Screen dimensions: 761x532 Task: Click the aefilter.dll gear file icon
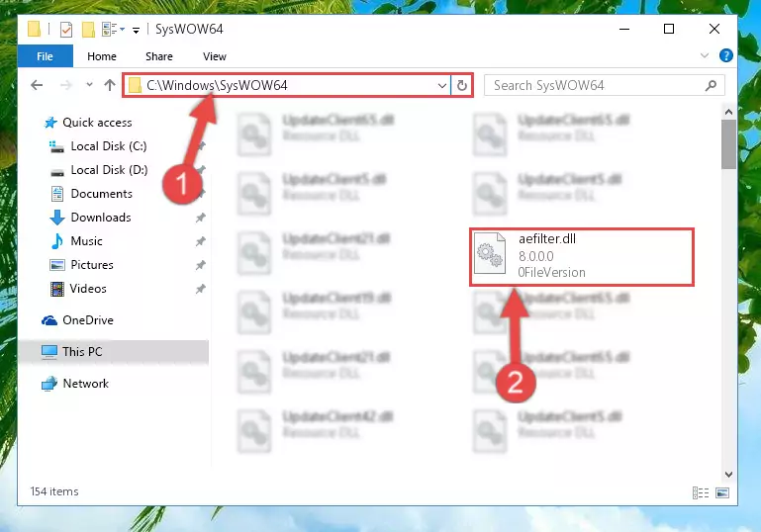[489, 253]
